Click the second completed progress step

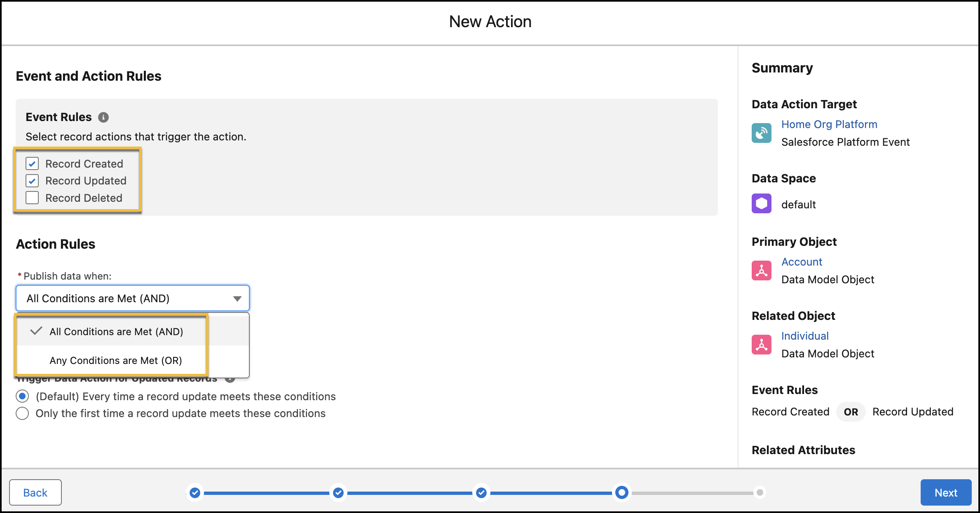(x=338, y=492)
